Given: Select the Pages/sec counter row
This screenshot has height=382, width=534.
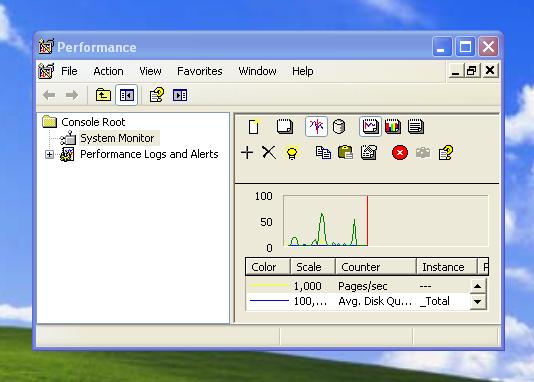Looking at the screenshot, I should [x=358, y=286].
